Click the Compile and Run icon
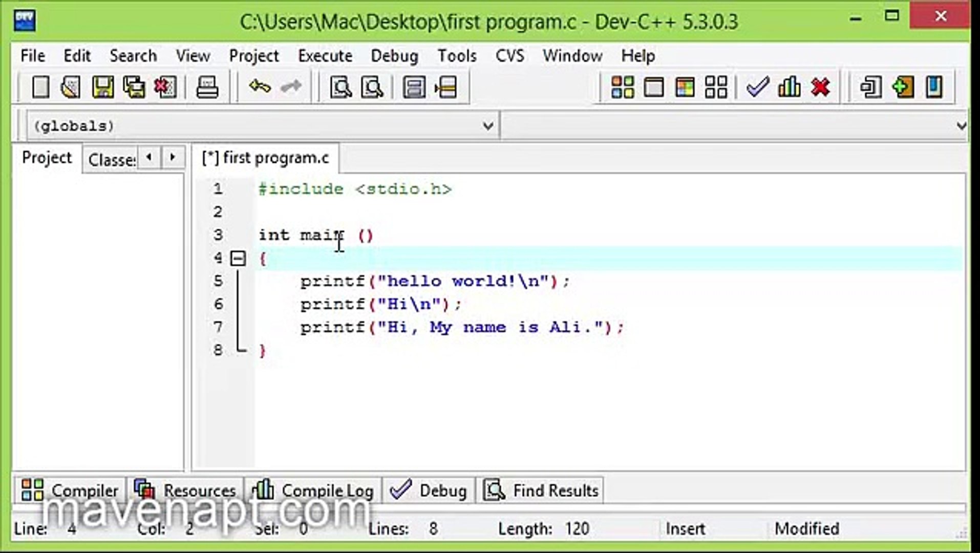The height and width of the screenshot is (553, 980). point(685,87)
